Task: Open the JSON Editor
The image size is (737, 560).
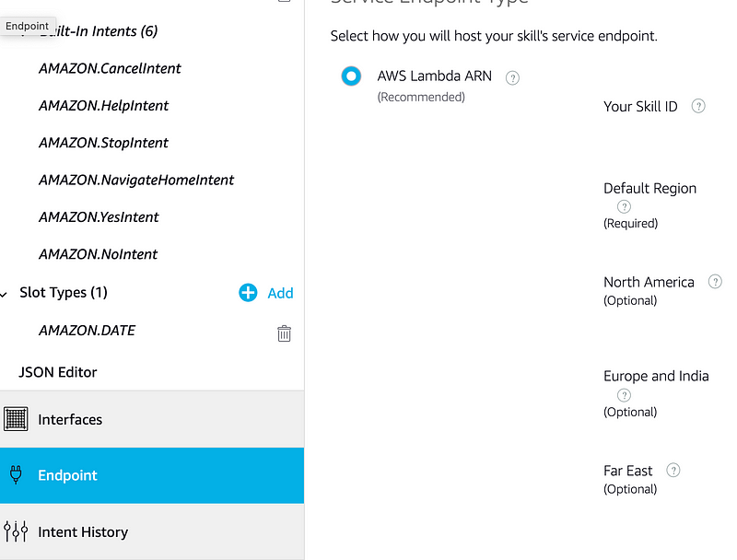Action: tap(58, 372)
